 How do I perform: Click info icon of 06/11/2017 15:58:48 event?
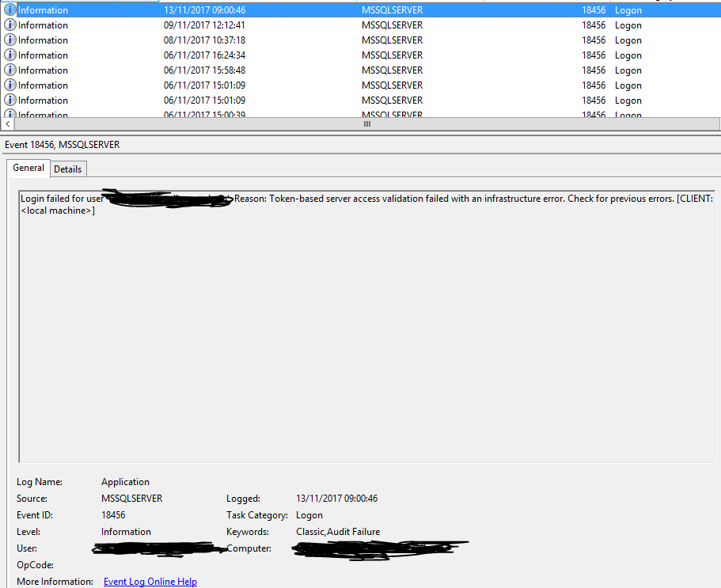[x=9, y=70]
